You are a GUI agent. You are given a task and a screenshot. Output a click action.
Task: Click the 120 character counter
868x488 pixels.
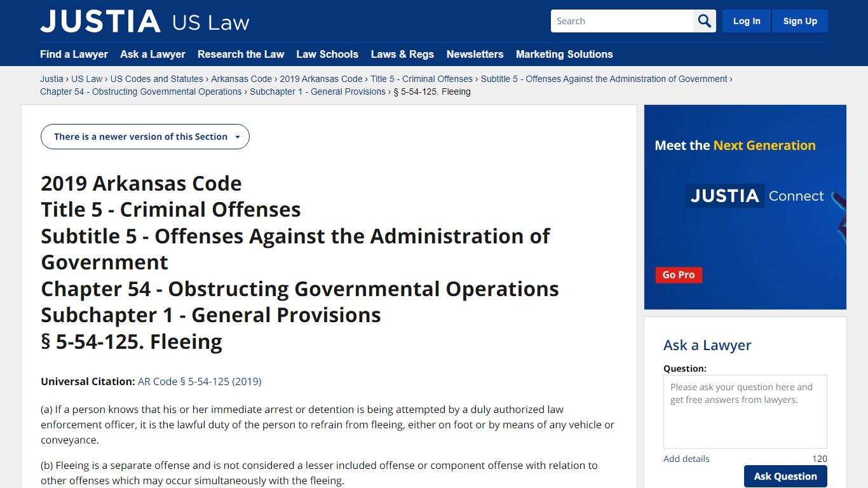tap(820, 459)
